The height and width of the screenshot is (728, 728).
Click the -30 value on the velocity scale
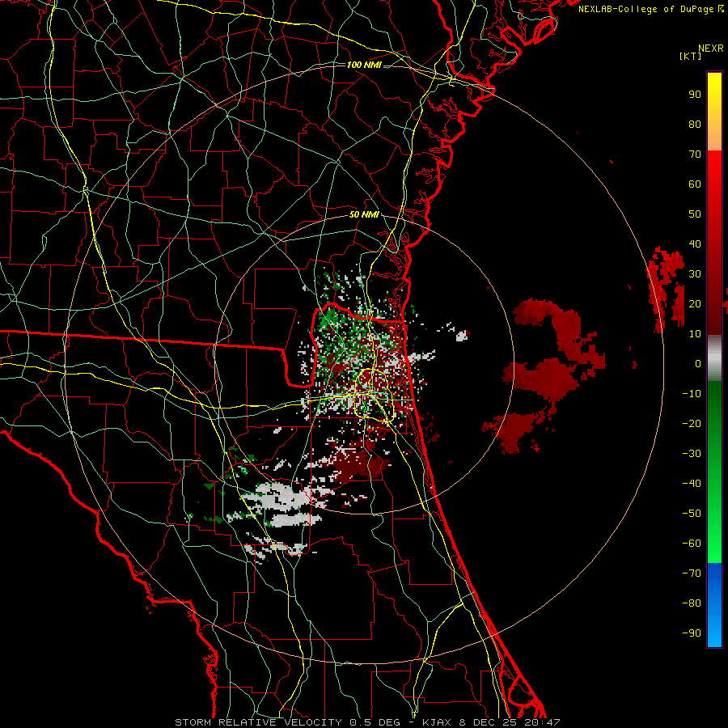tap(692, 454)
